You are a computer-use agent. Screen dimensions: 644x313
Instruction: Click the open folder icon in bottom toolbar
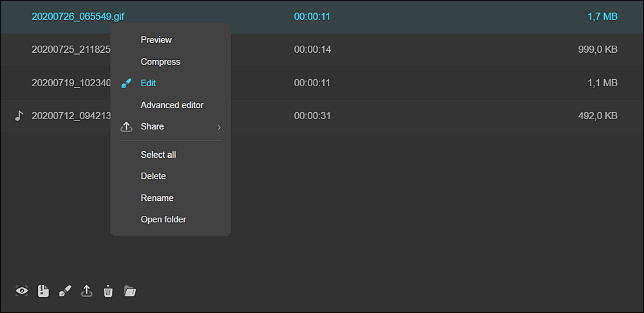130,291
